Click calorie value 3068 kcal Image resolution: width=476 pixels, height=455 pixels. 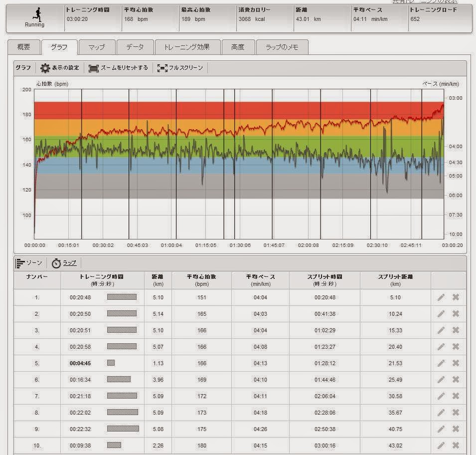pyautogui.click(x=252, y=19)
